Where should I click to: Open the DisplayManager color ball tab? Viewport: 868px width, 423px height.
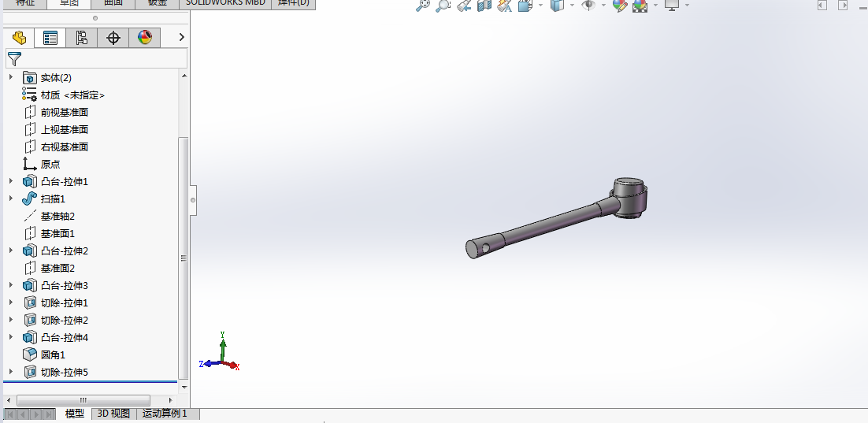(x=144, y=38)
